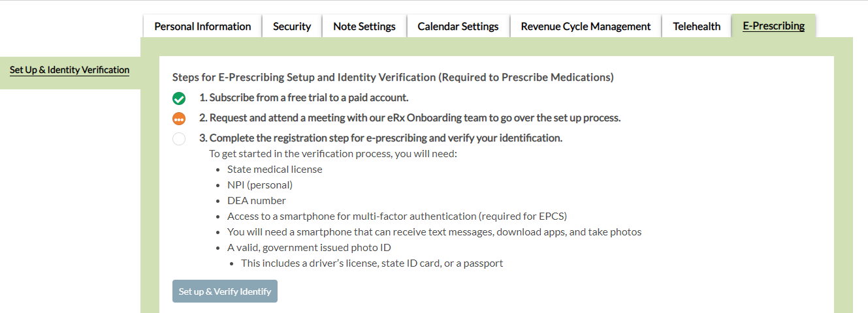
Task: Click the empty circle beside step 3
Action: [x=179, y=139]
